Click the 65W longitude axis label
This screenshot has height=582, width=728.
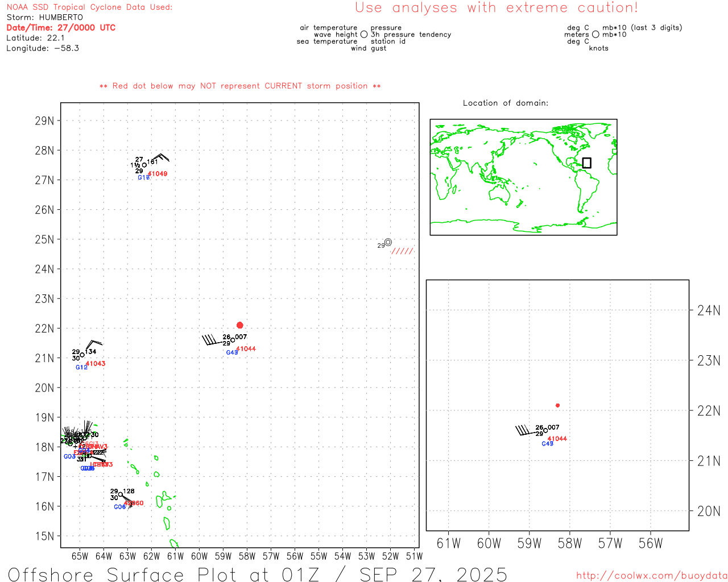click(x=80, y=556)
